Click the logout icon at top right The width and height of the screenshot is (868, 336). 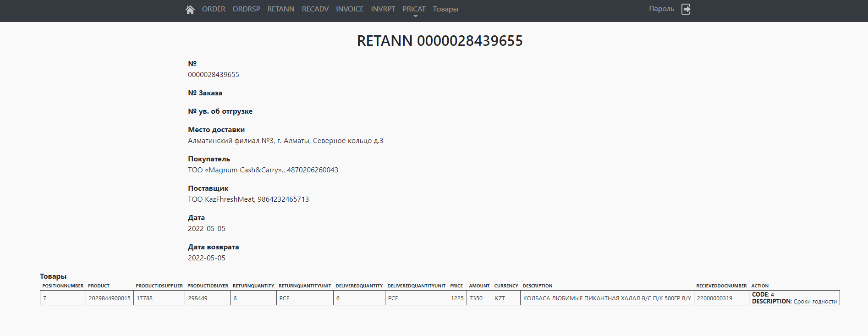tap(686, 9)
